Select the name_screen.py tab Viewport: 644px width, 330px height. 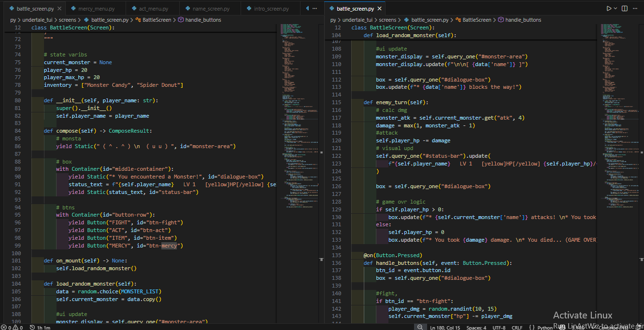click(211, 9)
